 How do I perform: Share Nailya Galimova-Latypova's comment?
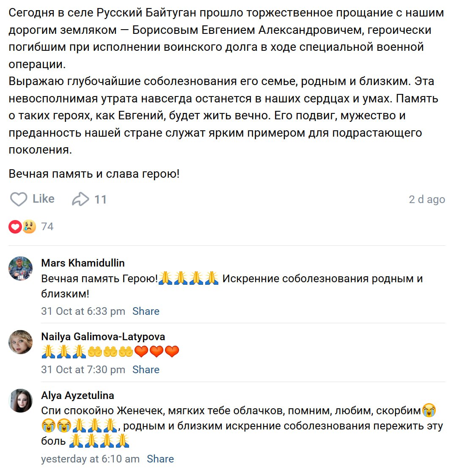click(146, 370)
